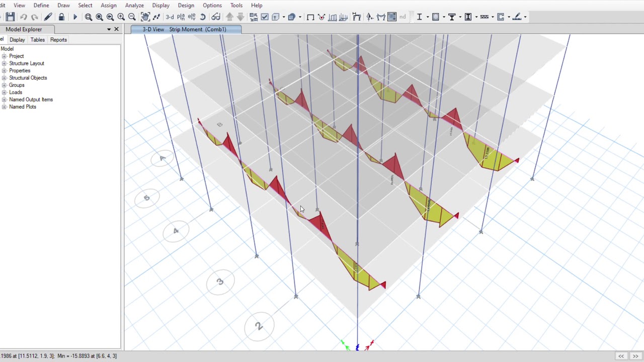
Task: Open dropdown next to the I-beam section icon
Action: tap(428, 17)
